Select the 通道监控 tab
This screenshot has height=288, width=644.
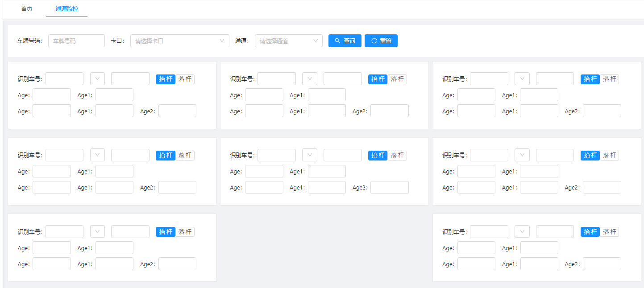tap(66, 8)
